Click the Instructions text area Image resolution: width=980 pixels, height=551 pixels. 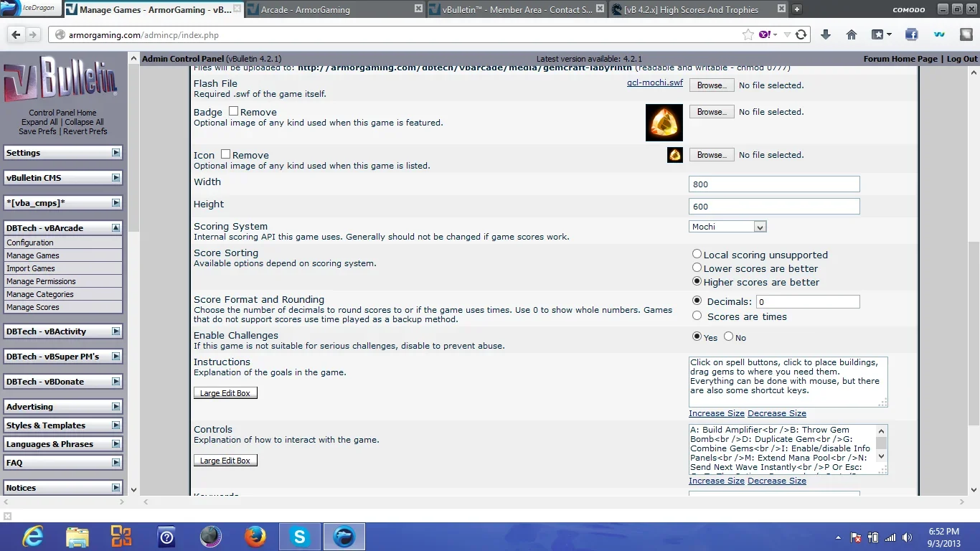tap(788, 382)
